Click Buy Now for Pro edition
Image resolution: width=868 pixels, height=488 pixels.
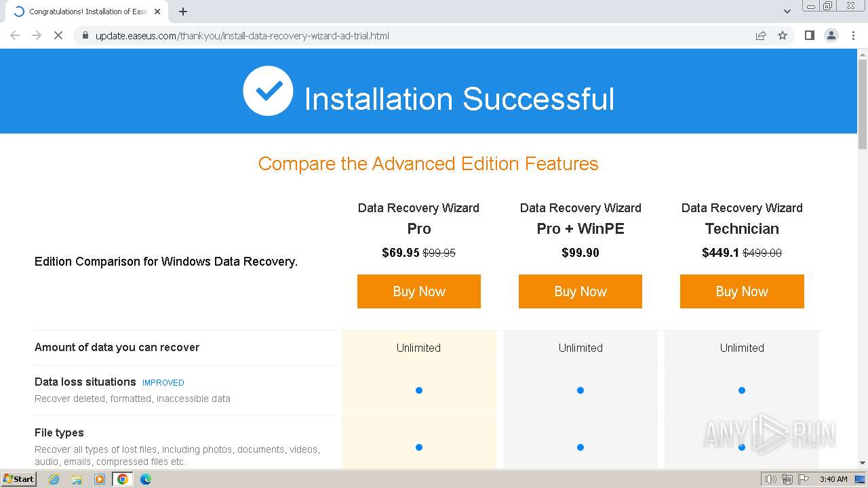point(418,291)
